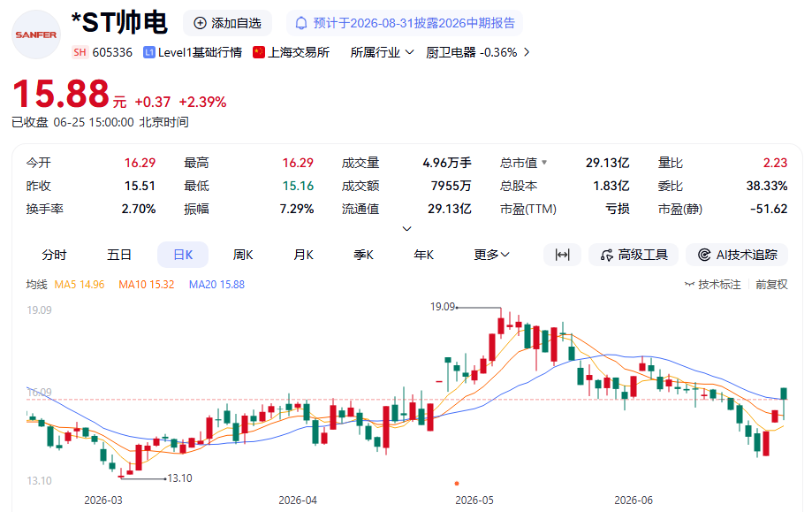Click the plus icon in 添加自选
The image size is (812, 512).
click(200, 23)
